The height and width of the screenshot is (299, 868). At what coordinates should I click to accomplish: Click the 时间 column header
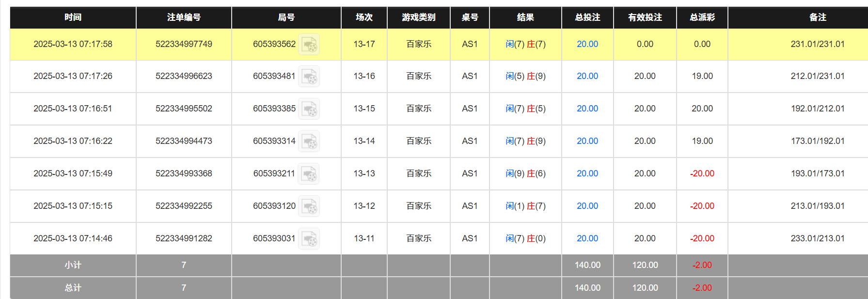coord(73,17)
